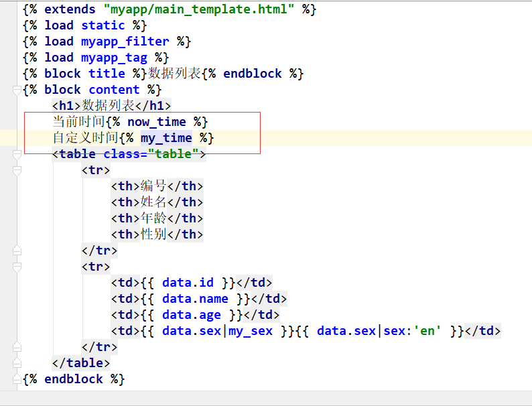The width and height of the screenshot is (532, 406).
Task: Click 'myapp_tag' in the load line
Action: pyautogui.click(x=114, y=58)
